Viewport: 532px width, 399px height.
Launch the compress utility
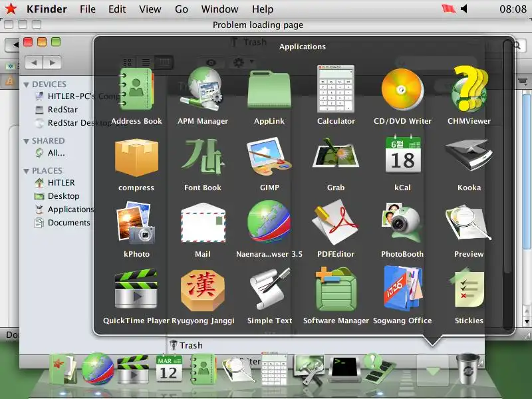136,158
